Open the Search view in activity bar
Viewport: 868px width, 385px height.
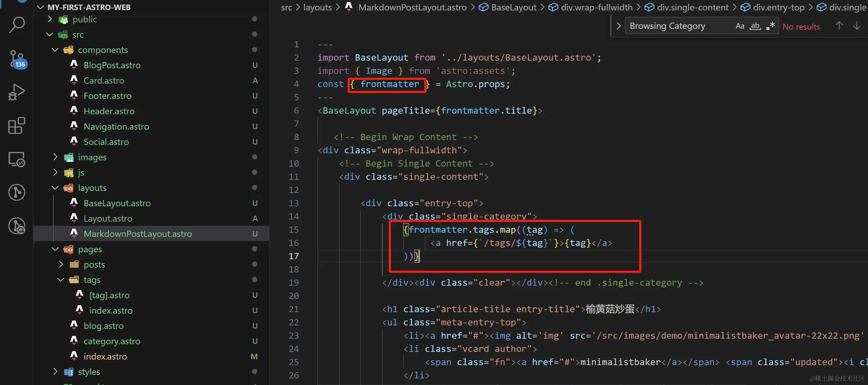(16, 25)
